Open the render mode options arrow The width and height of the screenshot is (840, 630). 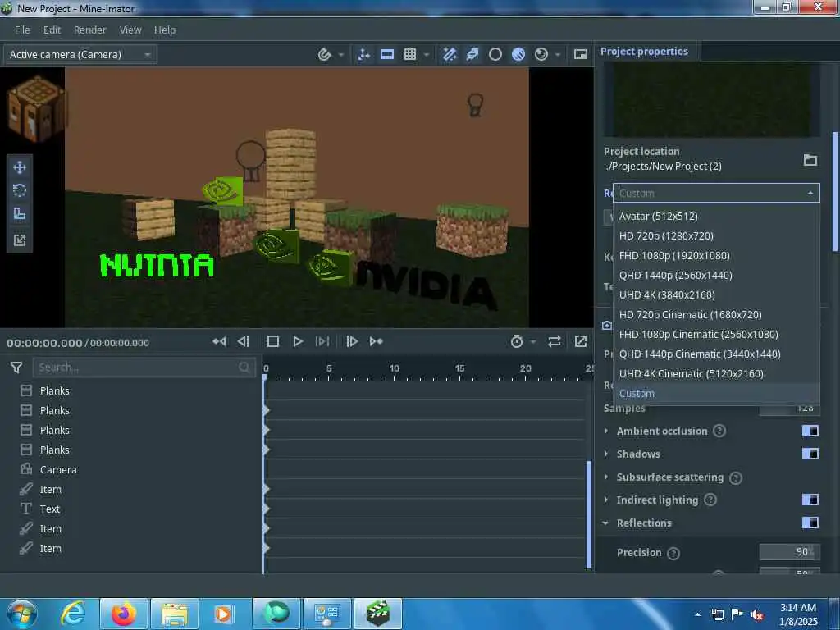point(558,55)
